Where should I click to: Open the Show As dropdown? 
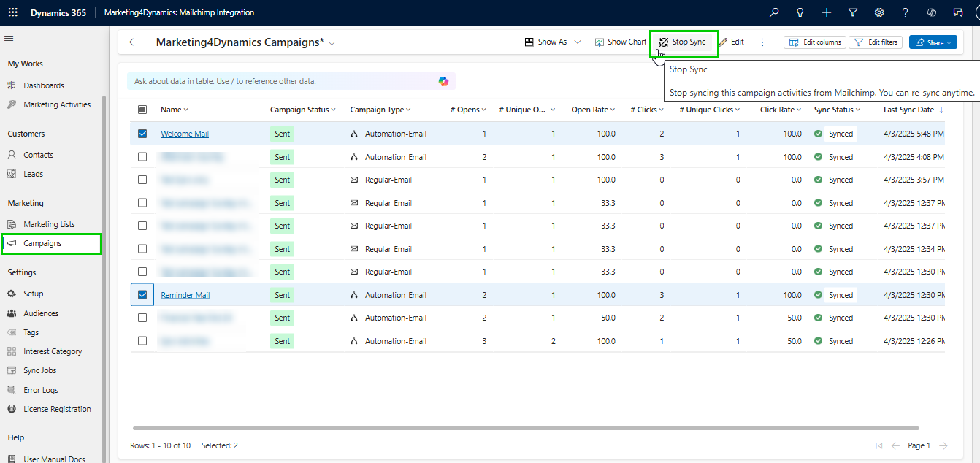pos(553,42)
